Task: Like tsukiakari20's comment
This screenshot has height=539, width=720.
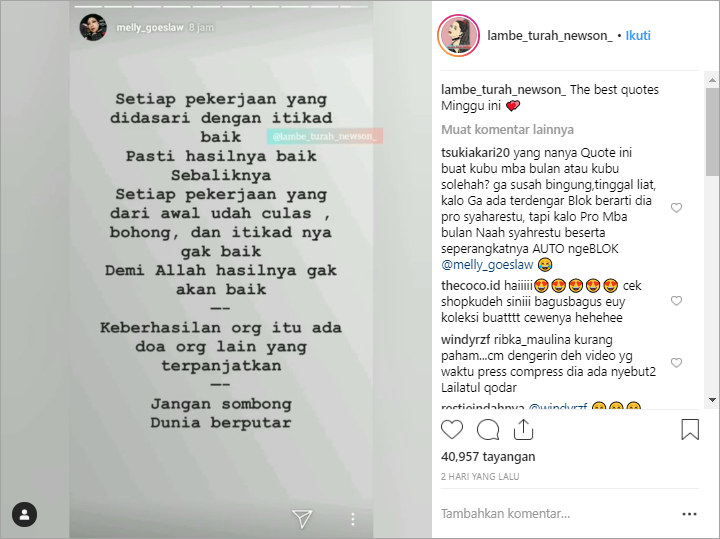Action: tap(676, 208)
